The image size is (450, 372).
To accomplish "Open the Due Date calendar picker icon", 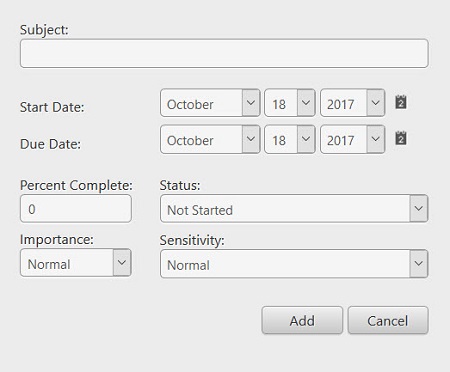I will 401,138.
